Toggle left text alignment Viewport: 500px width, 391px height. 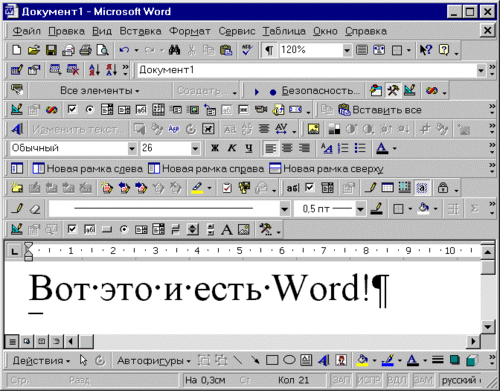pyautogui.click(x=270, y=148)
